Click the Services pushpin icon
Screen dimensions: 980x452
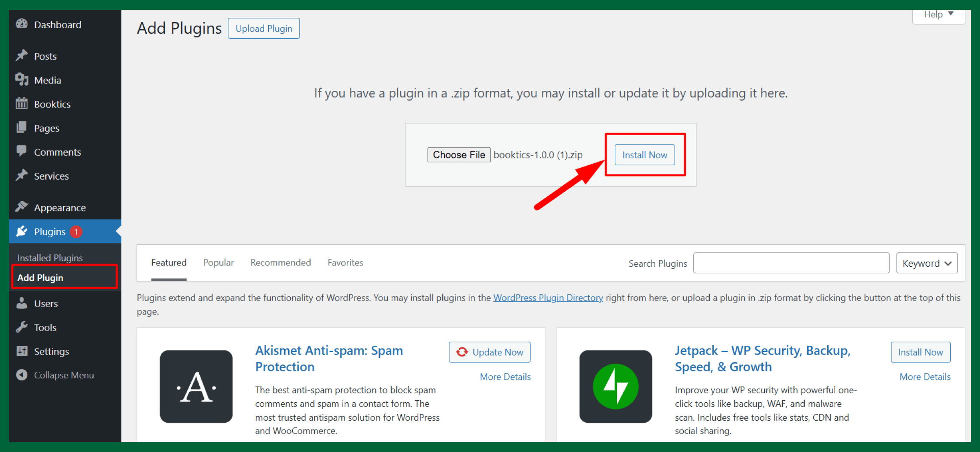tap(22, 176)
